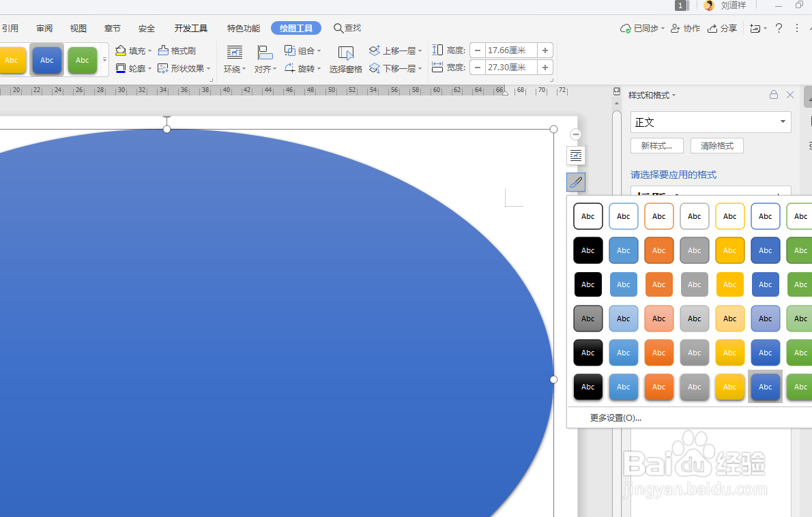812x517 pixels.
Task: Click the Rotate (旋转) icon
Action: pyautogui.click(x=289, y=68)
